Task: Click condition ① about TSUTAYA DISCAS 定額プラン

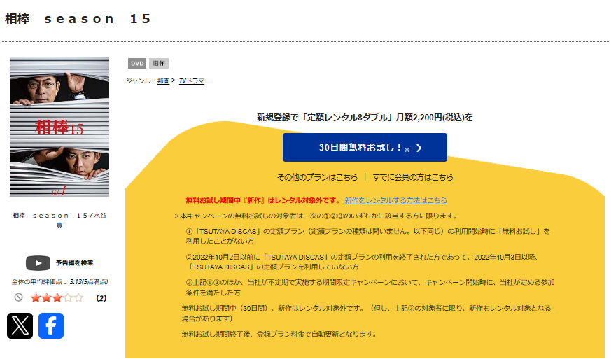Action: [x=368, y=236]
